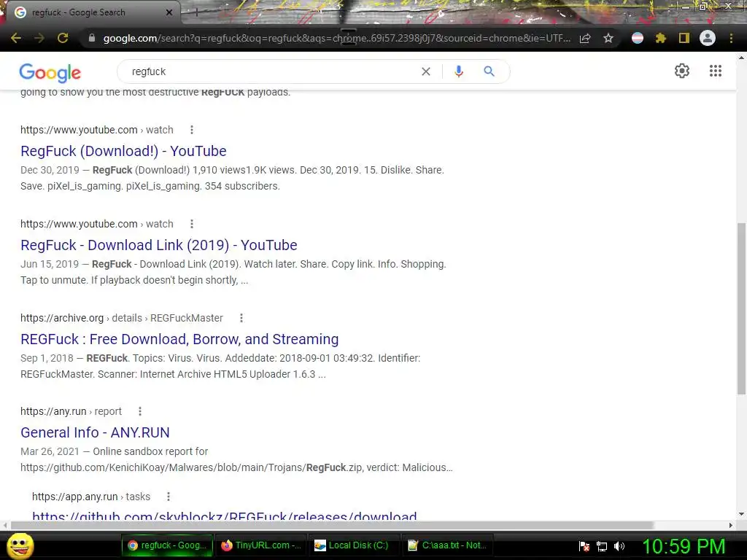Open a new tab with the plus button
The width and height of the screenshot is (747, 560).
[196, 12]
